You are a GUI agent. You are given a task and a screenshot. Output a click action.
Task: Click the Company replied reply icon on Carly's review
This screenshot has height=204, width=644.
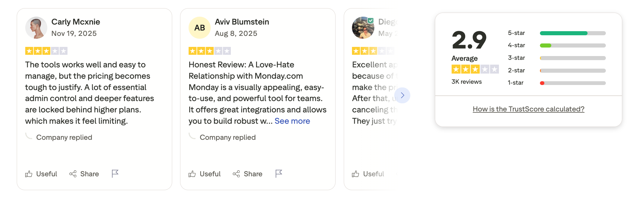29,136
